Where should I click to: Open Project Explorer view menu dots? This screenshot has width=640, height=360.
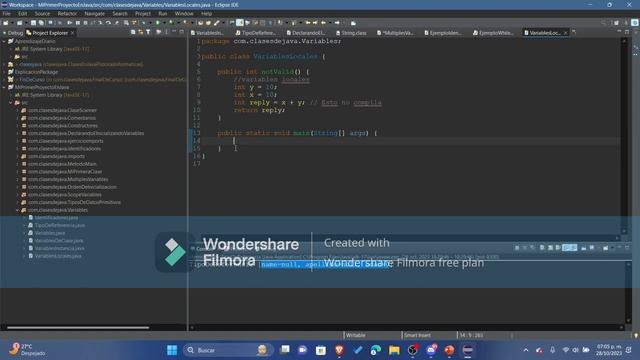166,32
